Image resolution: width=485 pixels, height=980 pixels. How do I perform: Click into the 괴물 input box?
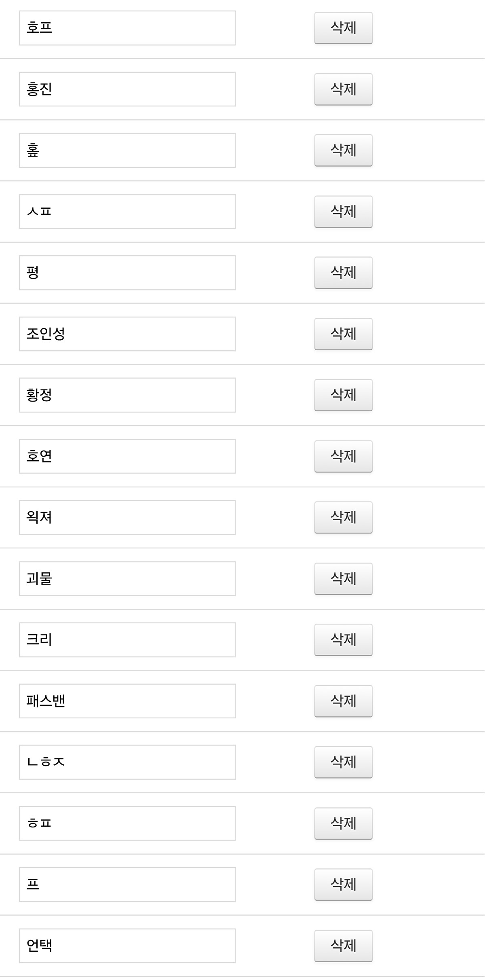(127, 579)
